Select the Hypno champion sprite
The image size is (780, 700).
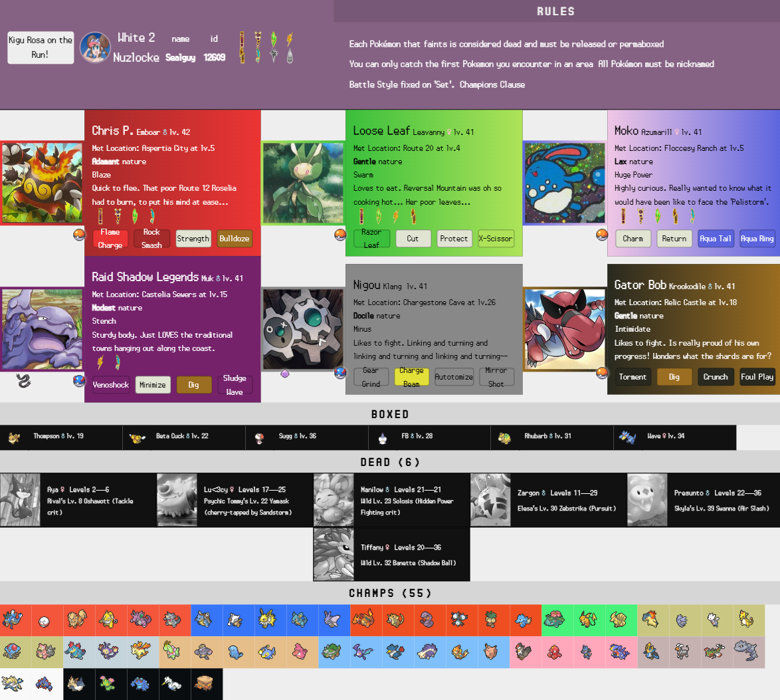[x=108, y=620]
